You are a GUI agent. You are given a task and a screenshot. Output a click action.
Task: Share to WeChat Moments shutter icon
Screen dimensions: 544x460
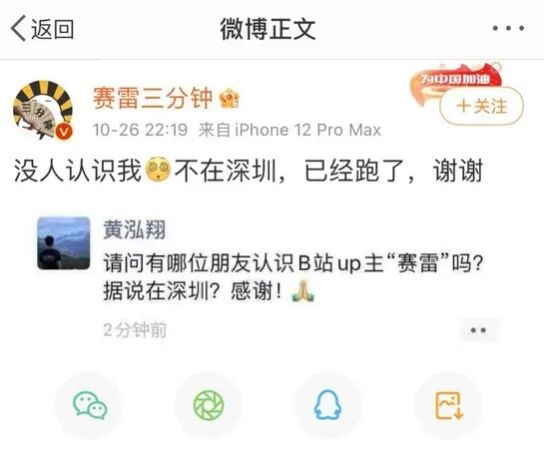pos(209,405)
